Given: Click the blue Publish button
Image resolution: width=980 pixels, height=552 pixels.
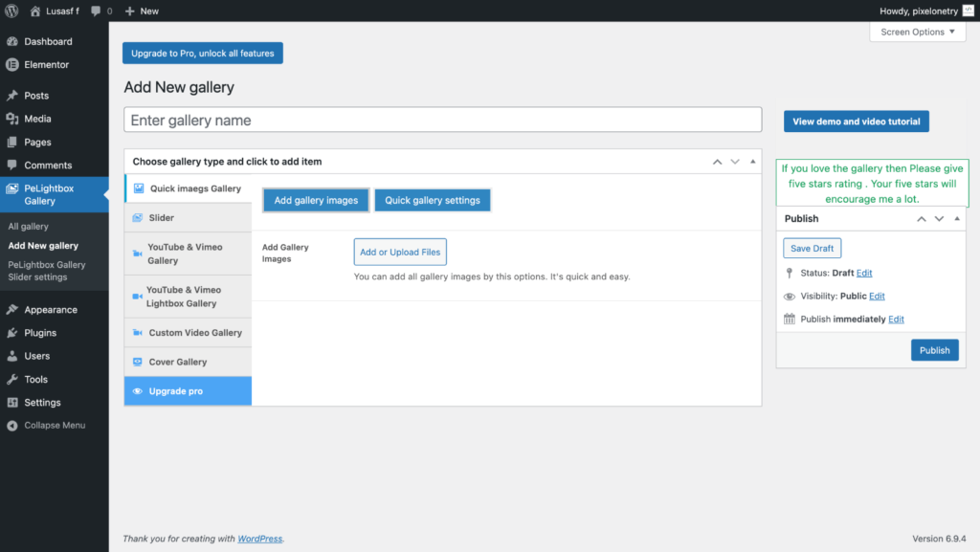Looking at the screenshot, I should coord(934,350).
